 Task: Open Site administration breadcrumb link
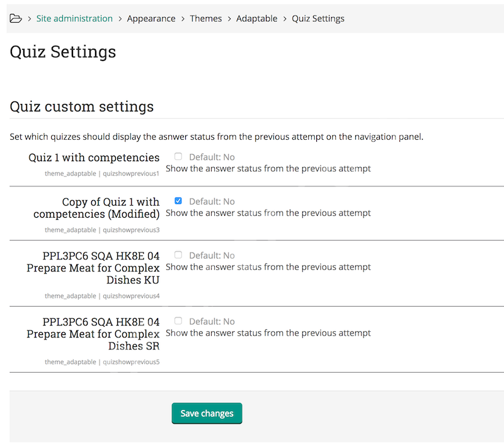[x=74, y=19]
